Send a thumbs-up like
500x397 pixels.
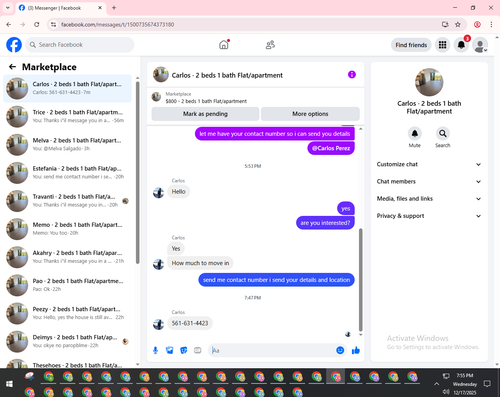[356, 350]
